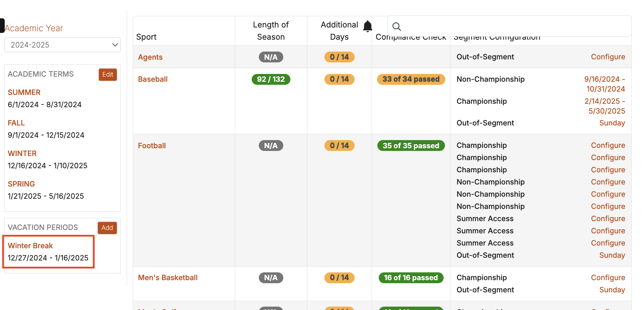This screenshot has height=310, width=644.
Task: Open the Football sport link
Action: 152,146
